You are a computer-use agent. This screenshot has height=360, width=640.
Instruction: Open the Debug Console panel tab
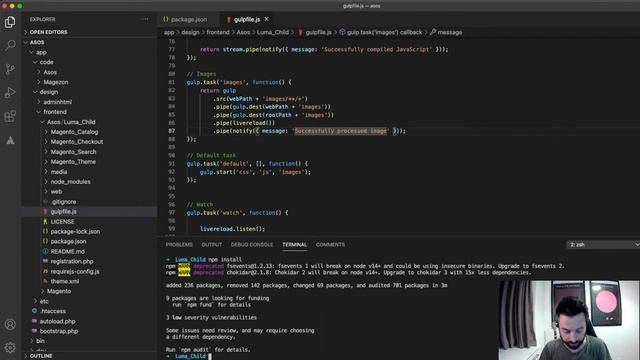click(252, 244)
